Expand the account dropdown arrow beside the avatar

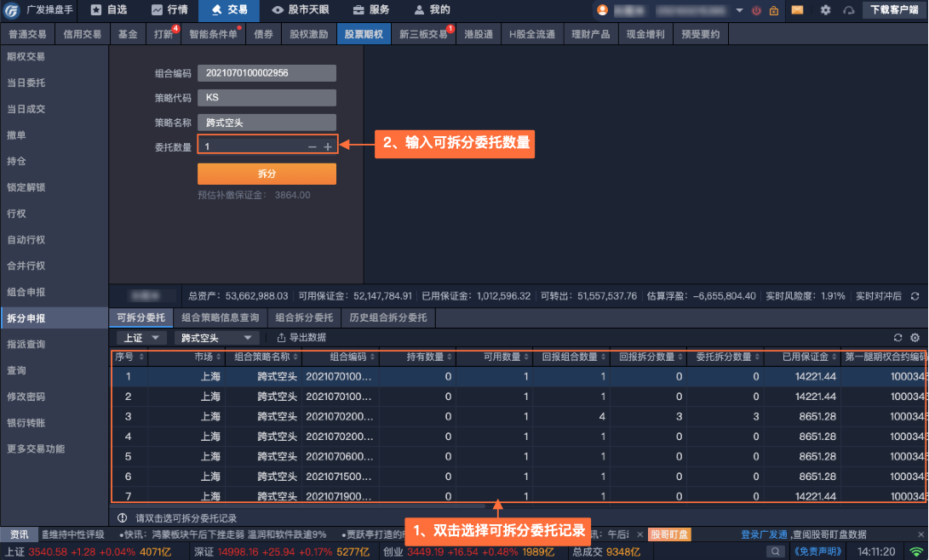click(739, 10)
